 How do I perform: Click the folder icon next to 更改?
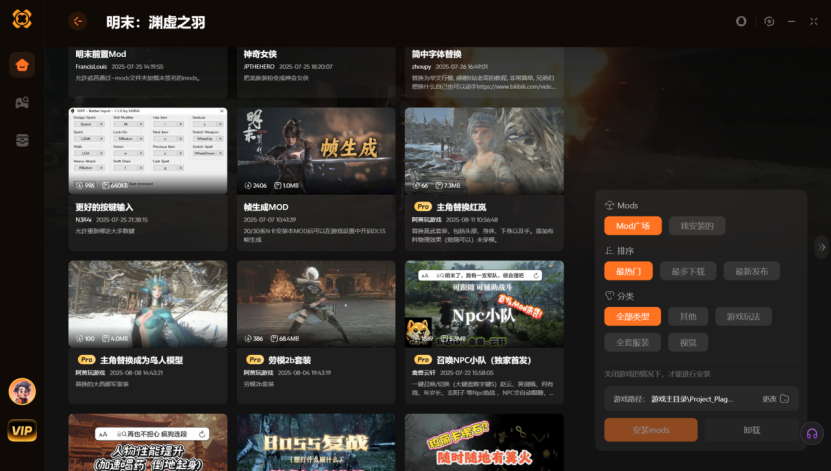785,399
